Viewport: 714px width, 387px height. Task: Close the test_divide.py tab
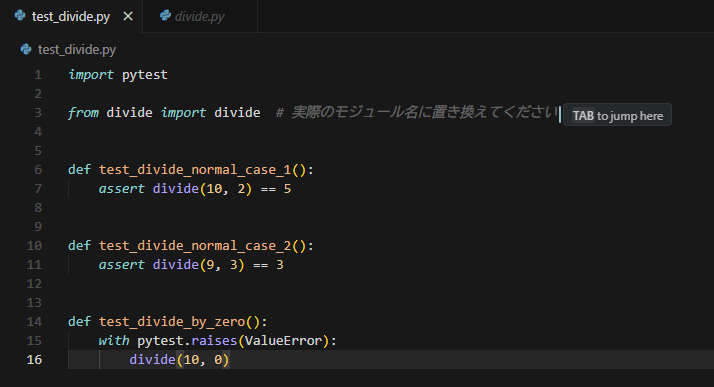click(128, 16)
